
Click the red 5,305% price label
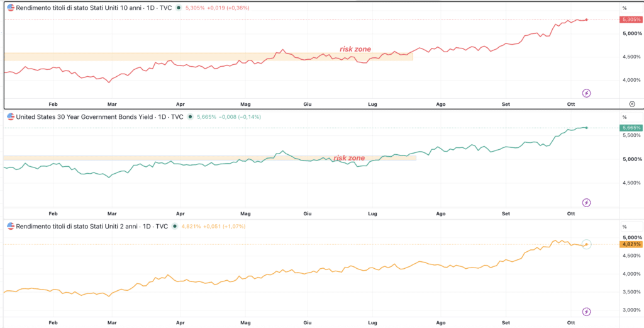click(630, 20)
